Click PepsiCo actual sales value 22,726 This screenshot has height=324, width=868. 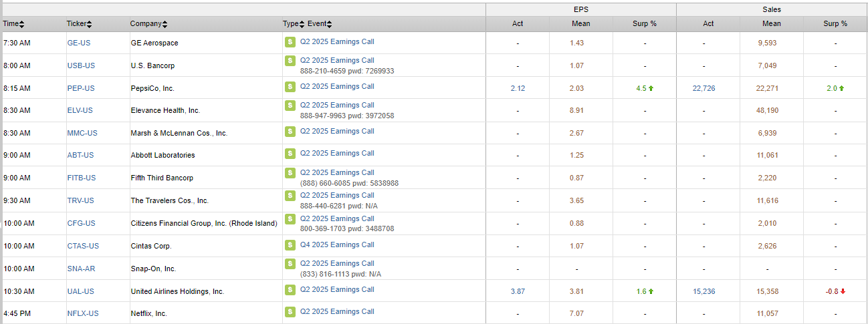point(705,88)
